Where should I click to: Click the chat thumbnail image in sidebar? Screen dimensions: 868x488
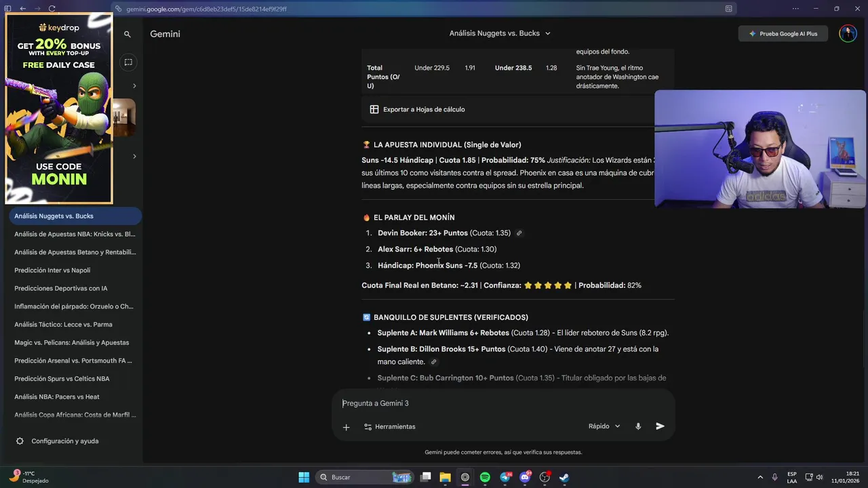(x=124, y=118)
